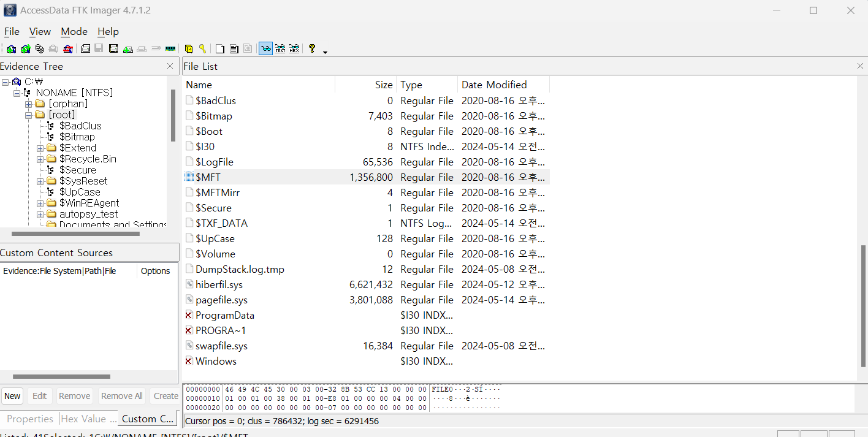Click the Export Directory Listing DIR icon
This screenshot has height=437, width=868.
click(247, 48)
